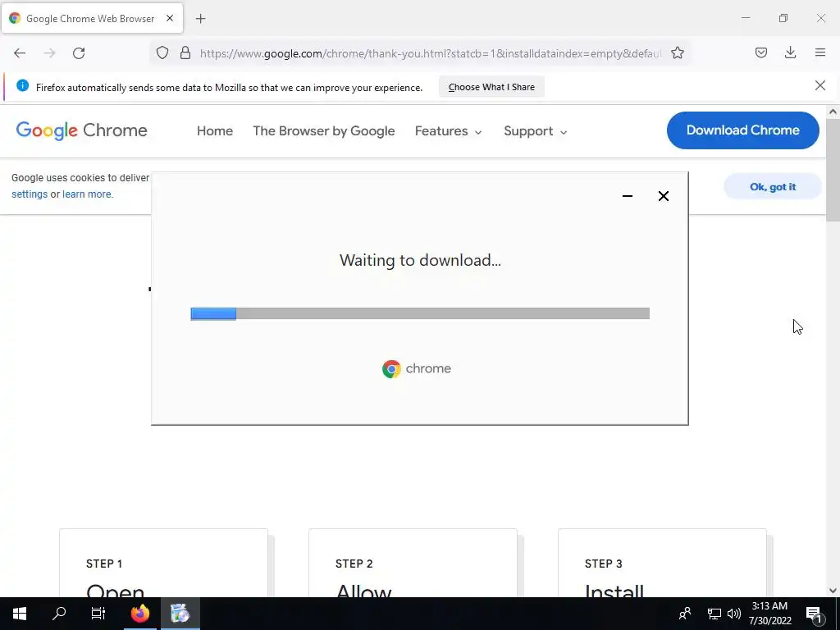Click page scrollbar down arrow
The height and width of the screenshot is (630, 840).
click(833, 591)
